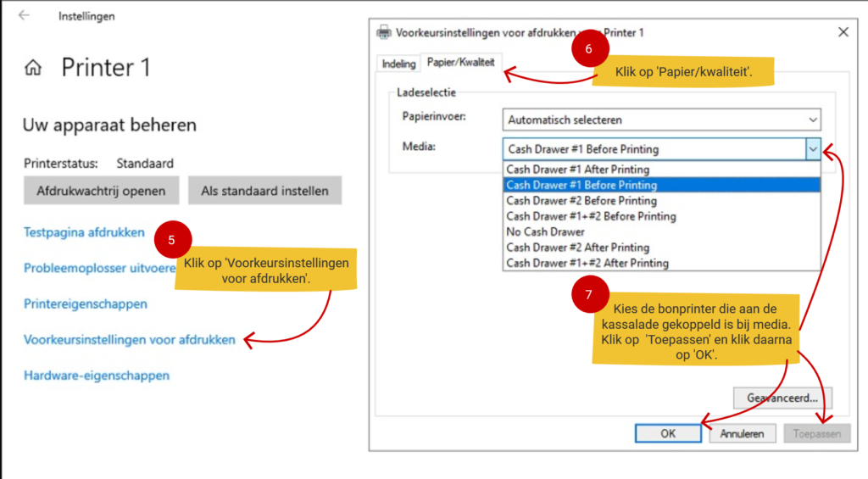Open the Hardware-eigenschappen link

pyautogui.click(x=97, y=376)
